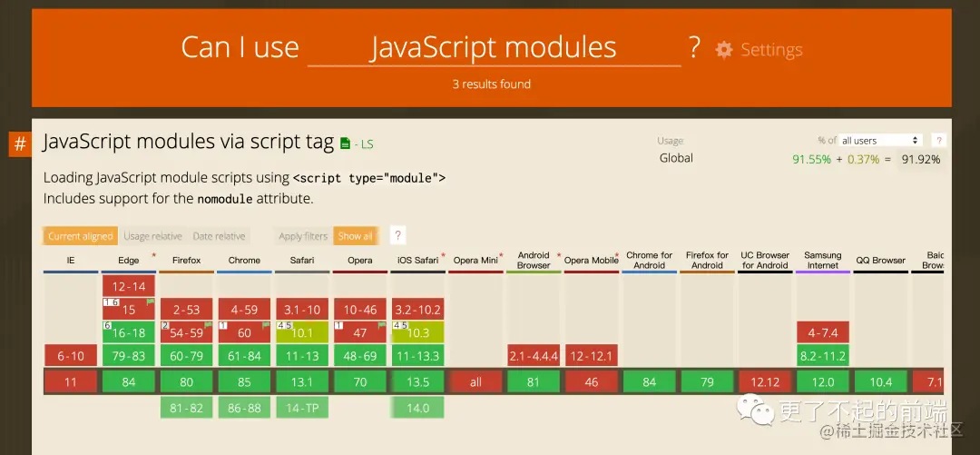This screenshot has width=980, height=455.
Task: Select the Chrome 61-84 cell
Action: click(x=244, y=355)
